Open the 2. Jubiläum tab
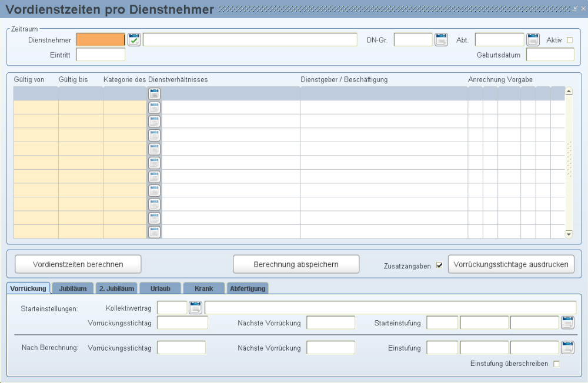The image size is (588, 383). point(116,288)
